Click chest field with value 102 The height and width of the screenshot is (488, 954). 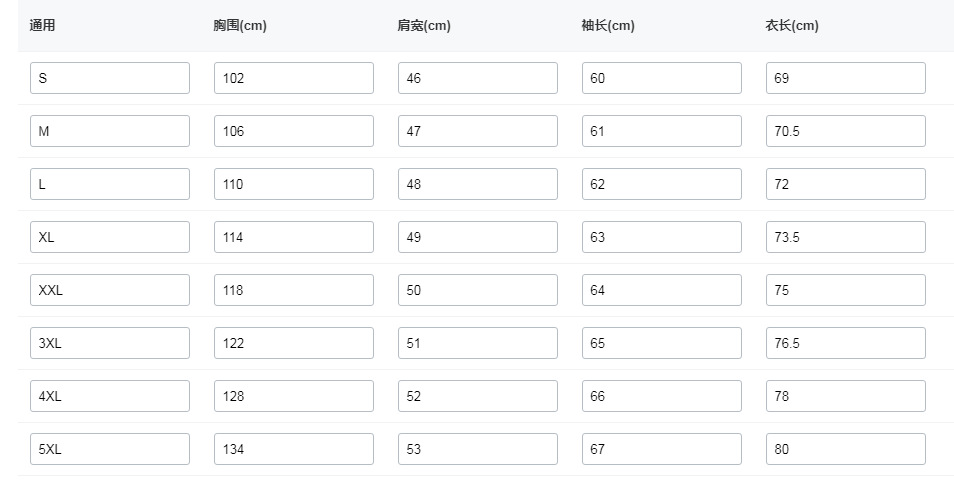tap(294, 78)
